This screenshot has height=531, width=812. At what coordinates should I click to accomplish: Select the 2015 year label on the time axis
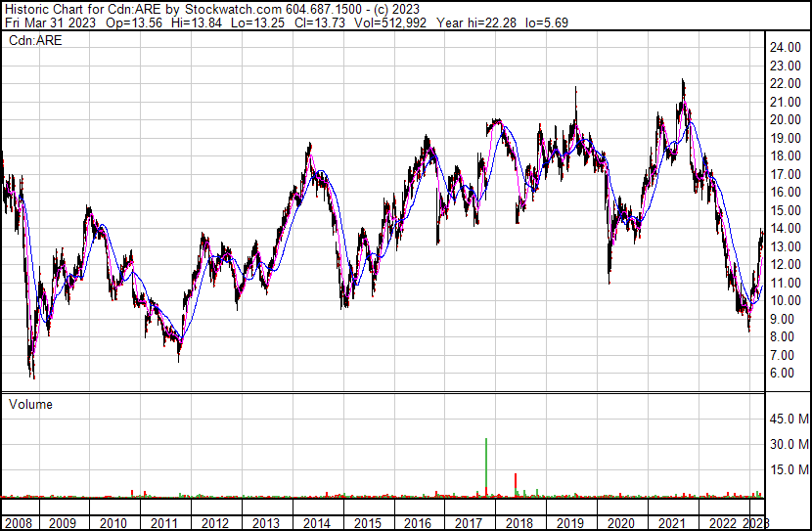tap(368, 523)
